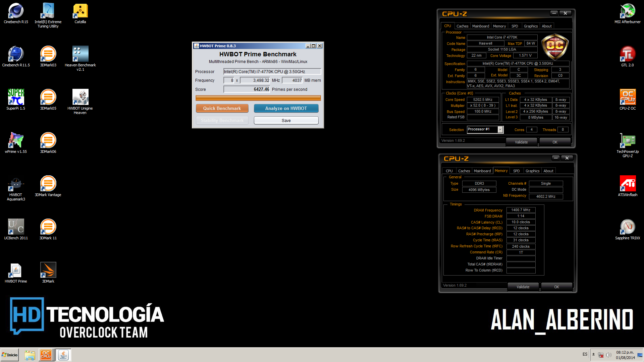Click the 3,498.32 MHz frequency field

click(x=255, y=80)
